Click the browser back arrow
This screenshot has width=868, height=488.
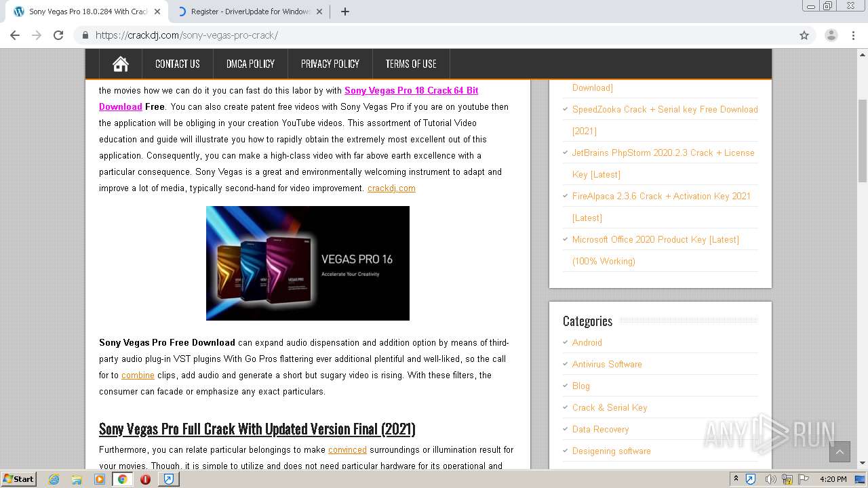point(15,35)
